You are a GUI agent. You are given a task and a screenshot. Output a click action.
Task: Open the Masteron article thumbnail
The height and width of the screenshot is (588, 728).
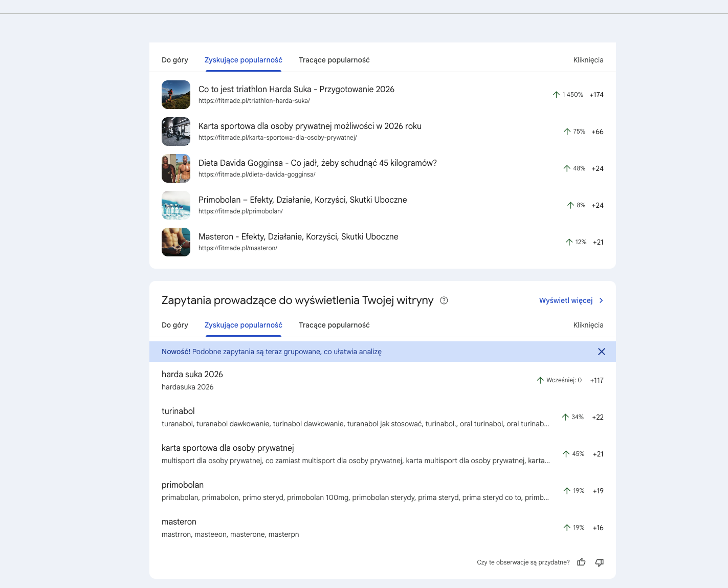[x=176, y=242]
